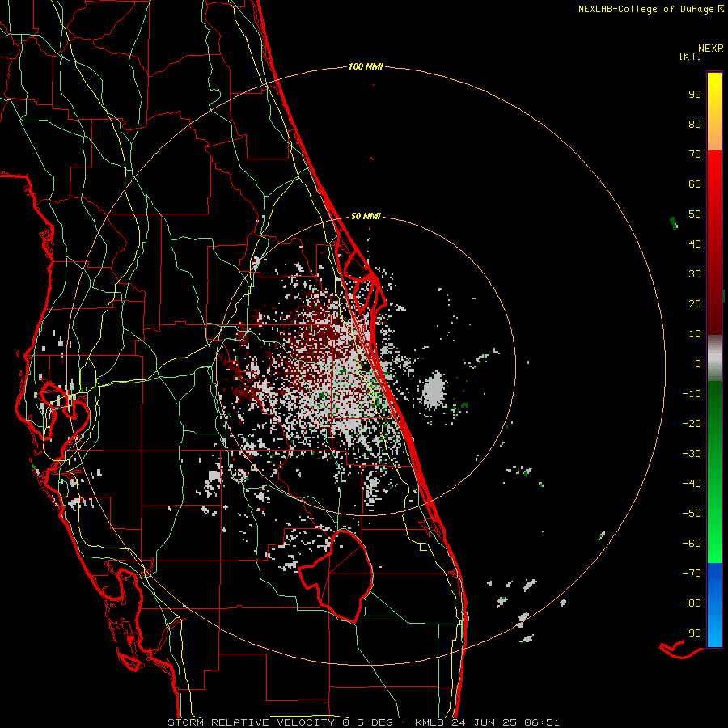Select the 100 NMI range ring label

coord(366,66)
